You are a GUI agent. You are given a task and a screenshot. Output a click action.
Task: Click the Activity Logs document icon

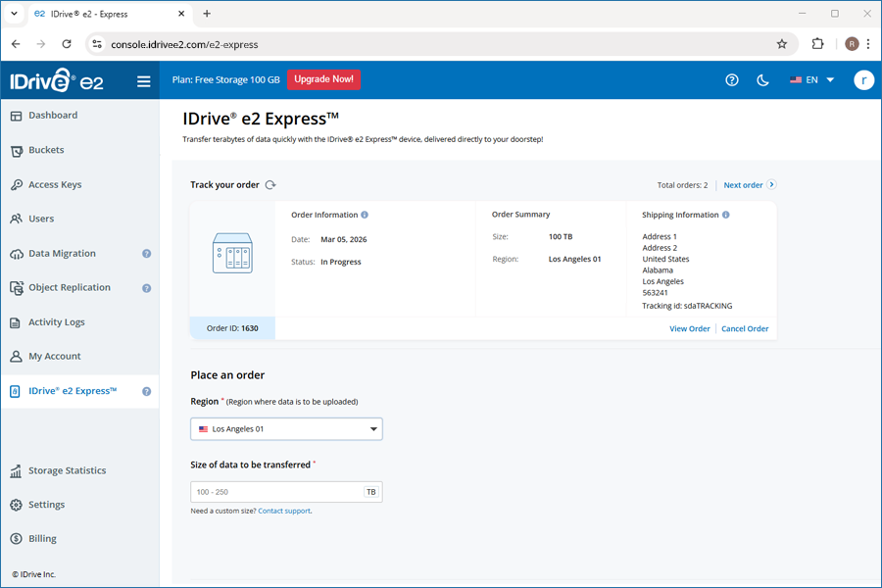point(16,323)
